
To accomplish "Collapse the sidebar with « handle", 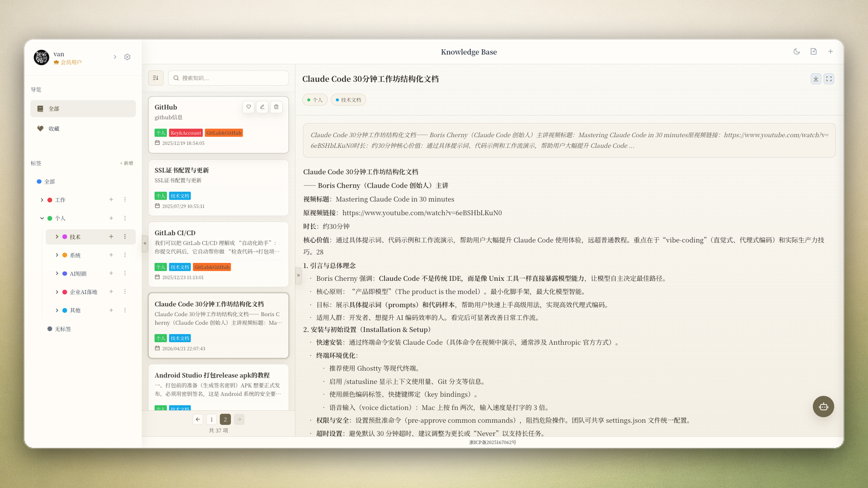I will coord(145,243).
